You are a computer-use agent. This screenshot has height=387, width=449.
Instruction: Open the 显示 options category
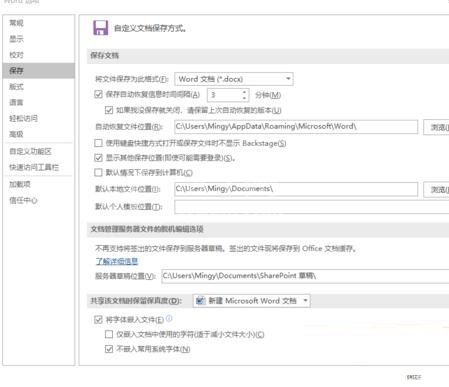point(16,39)
